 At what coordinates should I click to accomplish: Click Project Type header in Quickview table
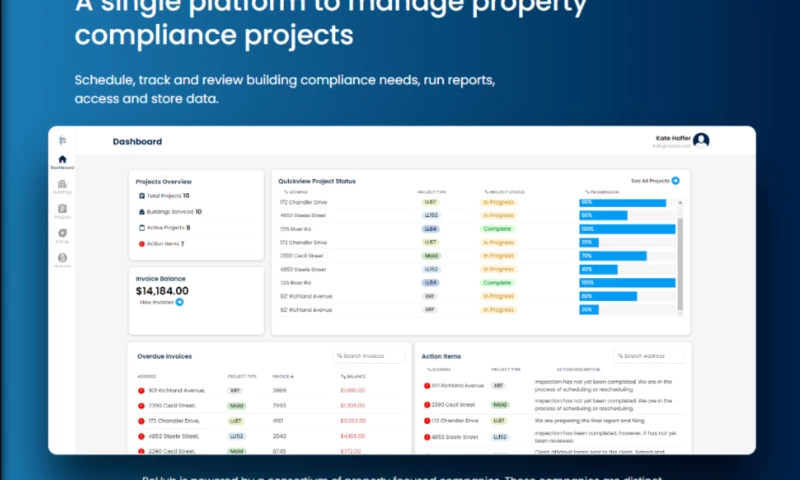click(432, 192)
